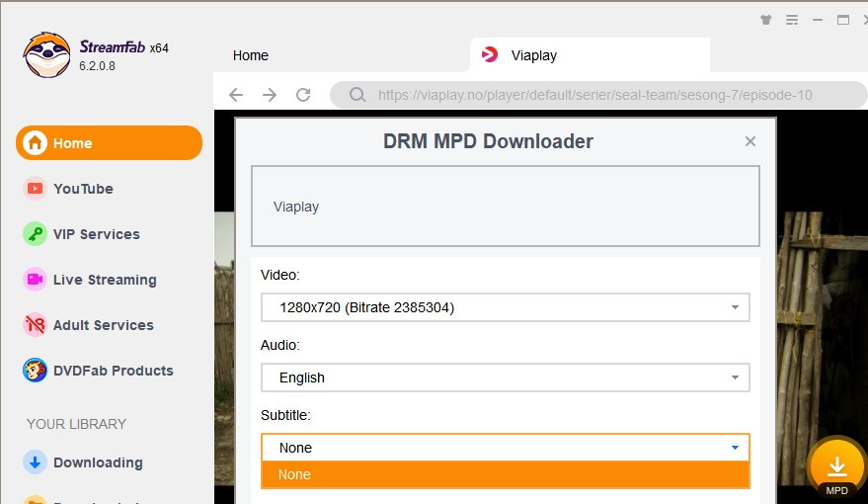
Task: Reload the Viaplay page
Action: (x=303, y=95)
